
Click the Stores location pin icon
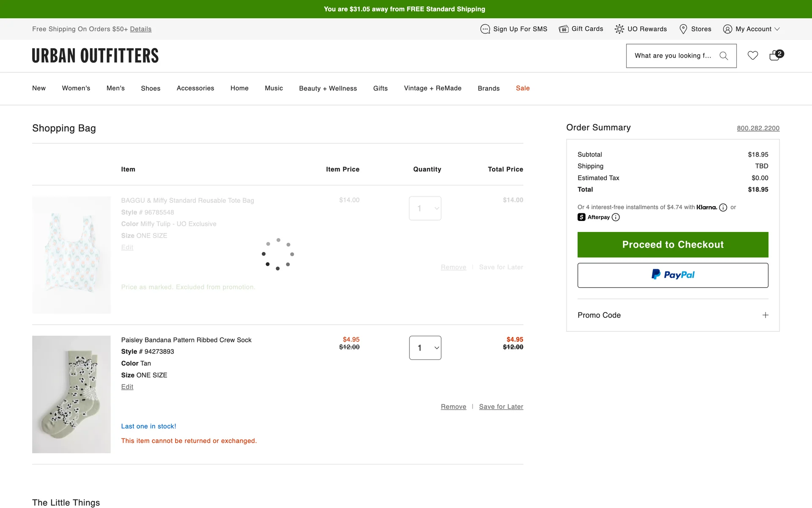(x=683, y=29)
